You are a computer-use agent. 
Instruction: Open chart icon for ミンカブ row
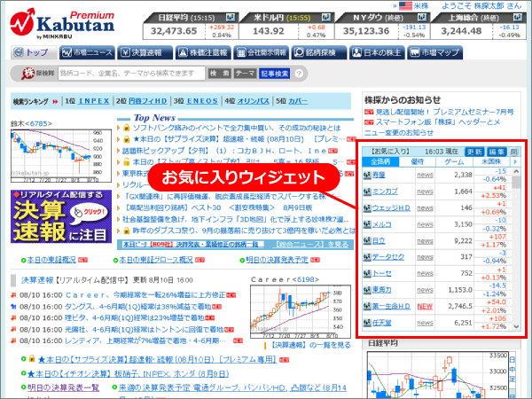tap(367, 192)
